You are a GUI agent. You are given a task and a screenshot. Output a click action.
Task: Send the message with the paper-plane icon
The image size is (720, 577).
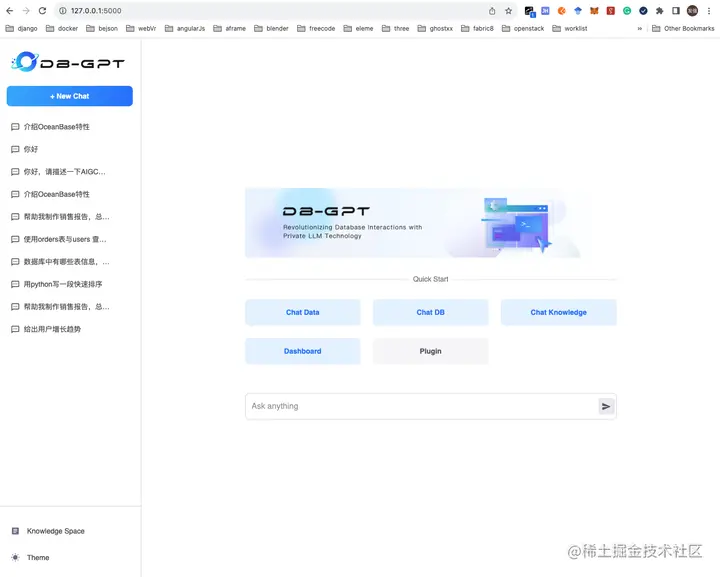pyautogui.click(x=606, y=406)
